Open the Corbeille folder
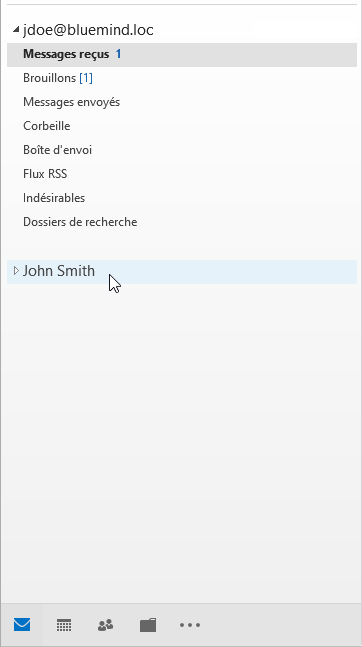This screenshot has height=647, width=362. click(182, 126)
